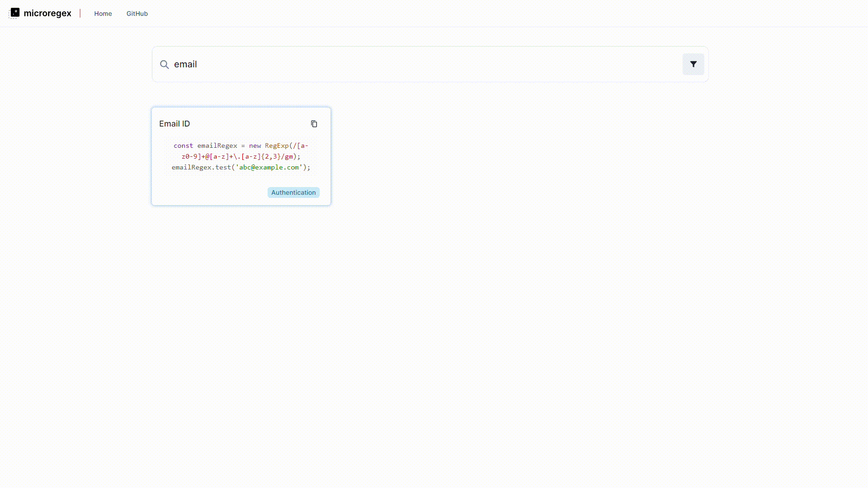Image resolution: width=868 pixels, height=488 pixels.
Task: Click the filter icon to open filters
Action: 693,64
